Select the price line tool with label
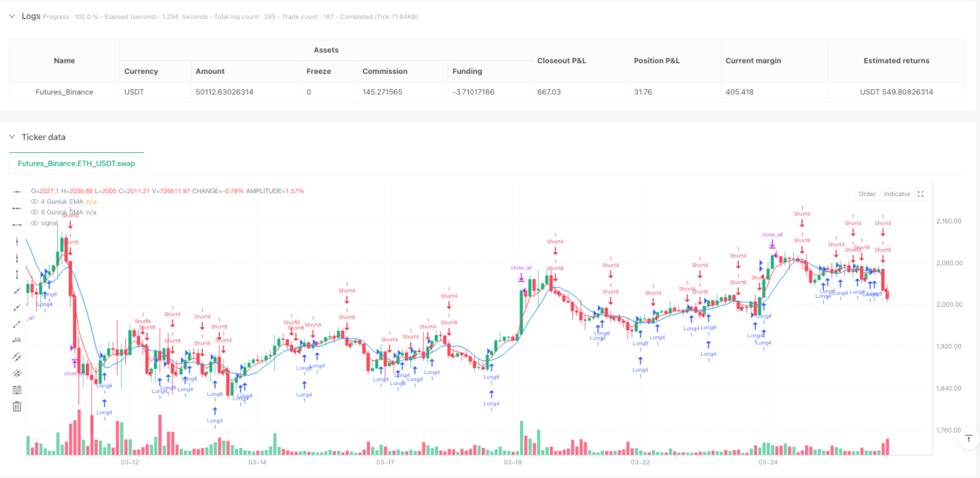The width and height of the screenshot is (980, 478). click(17, 340)
